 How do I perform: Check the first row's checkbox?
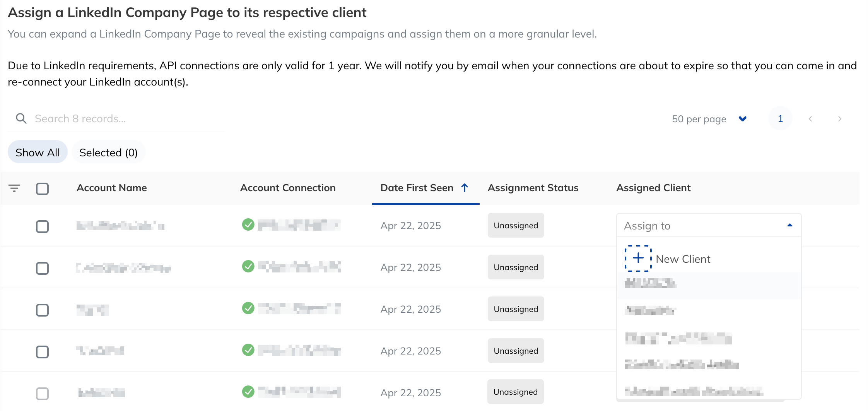pyautogui.click(x=42, y=226)
